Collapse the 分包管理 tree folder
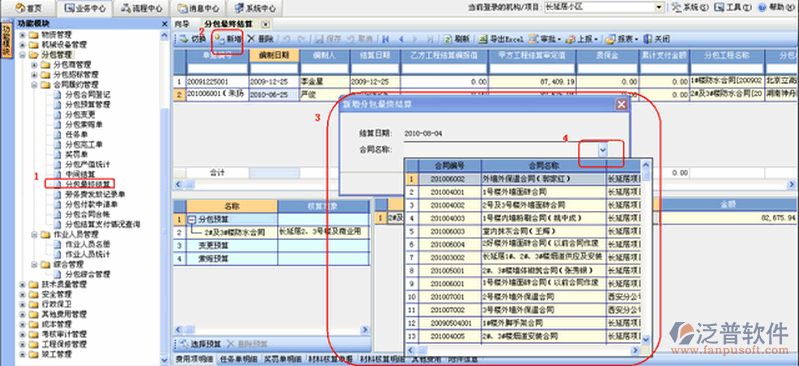799x366 pixels. point(22,55)
